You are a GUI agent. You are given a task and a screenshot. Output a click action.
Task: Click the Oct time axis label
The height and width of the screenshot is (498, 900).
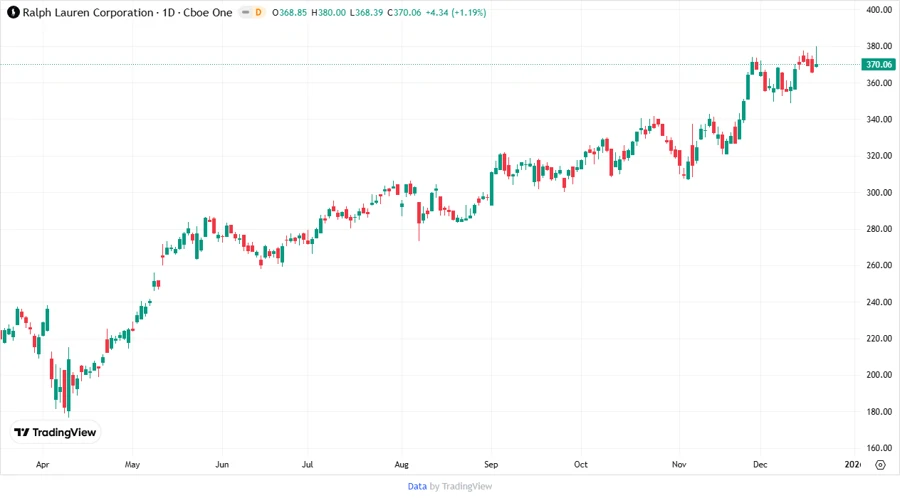[580, 464]
